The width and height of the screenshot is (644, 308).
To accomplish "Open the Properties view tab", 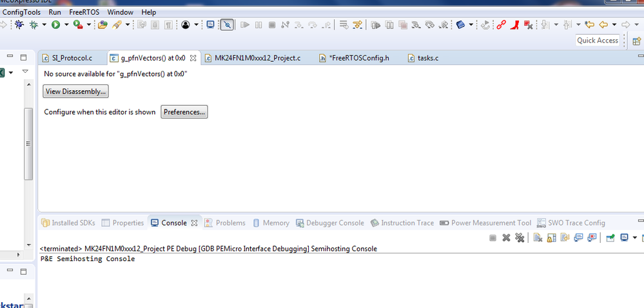I will coord(122,223).
